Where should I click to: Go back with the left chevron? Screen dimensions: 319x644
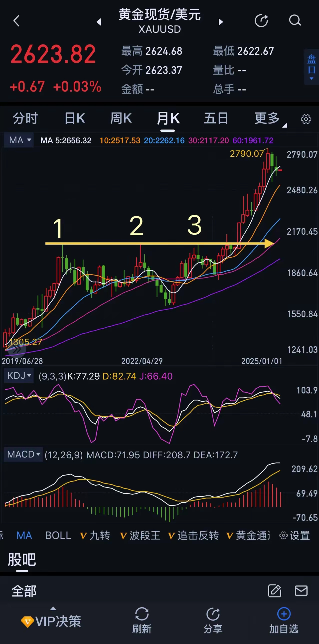(x=16, y=21)
